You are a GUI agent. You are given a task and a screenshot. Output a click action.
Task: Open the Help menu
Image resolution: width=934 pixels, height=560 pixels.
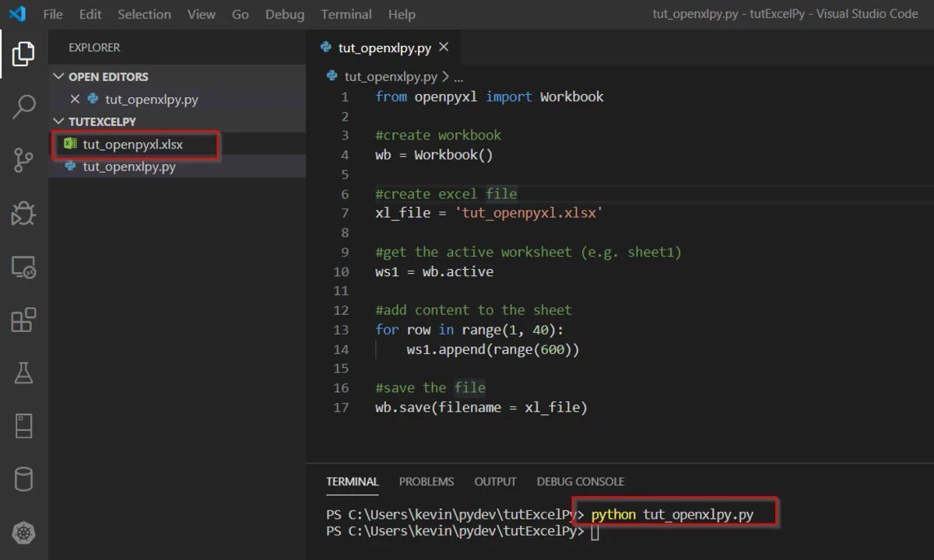pyautogui.click(x=402, y=14)
